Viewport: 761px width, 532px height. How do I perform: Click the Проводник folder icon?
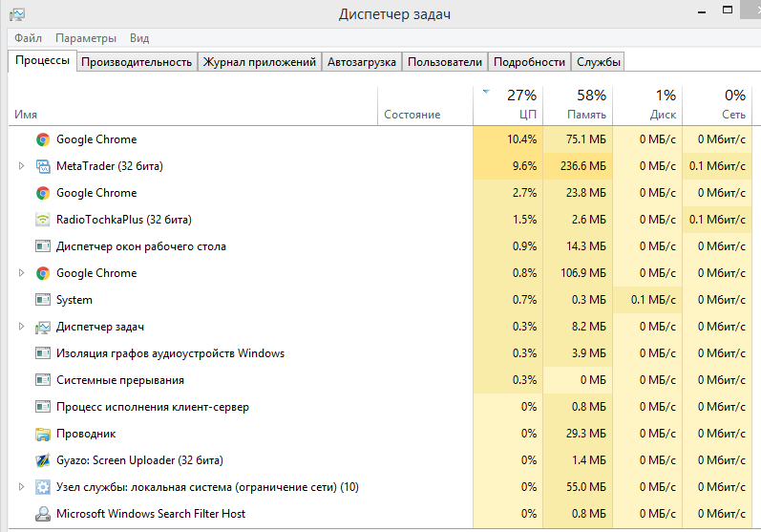(43, 434)
